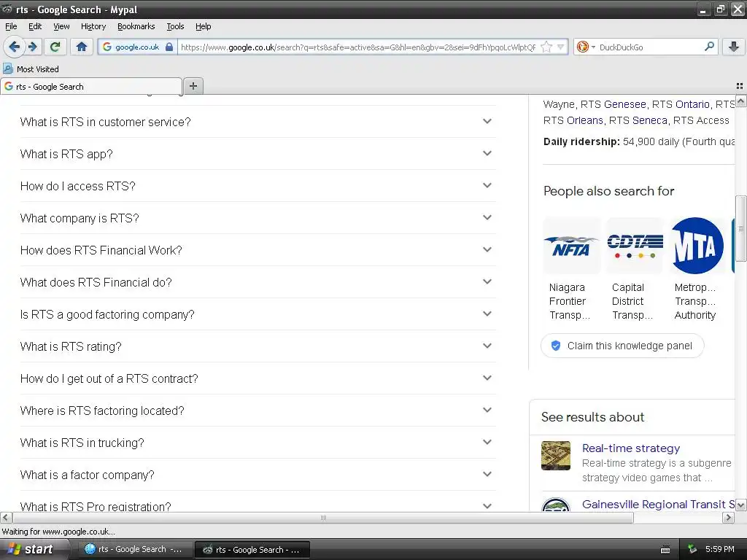Click the search magnifier icon
Image resolution: width=747 pixels, height=560 pixels.
pyautogui.click(x=709, y=46)
